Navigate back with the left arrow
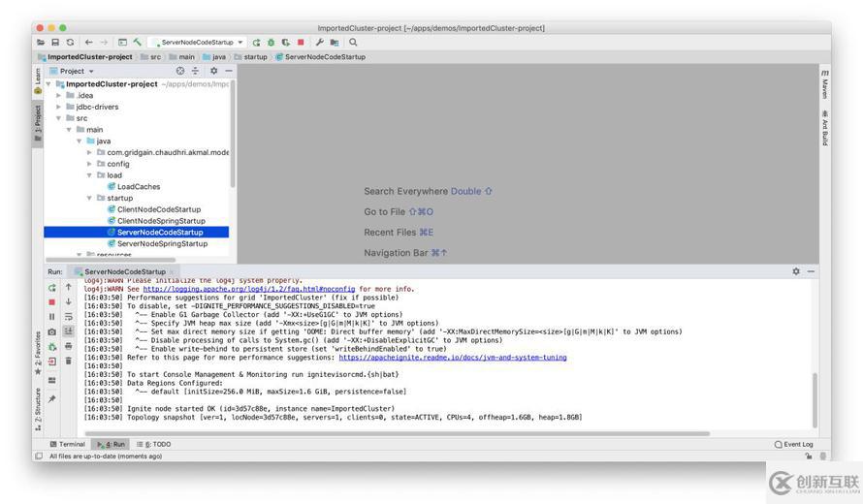This screenshot has height=504, width=863. pyautogui.click(x=88, y=43)
